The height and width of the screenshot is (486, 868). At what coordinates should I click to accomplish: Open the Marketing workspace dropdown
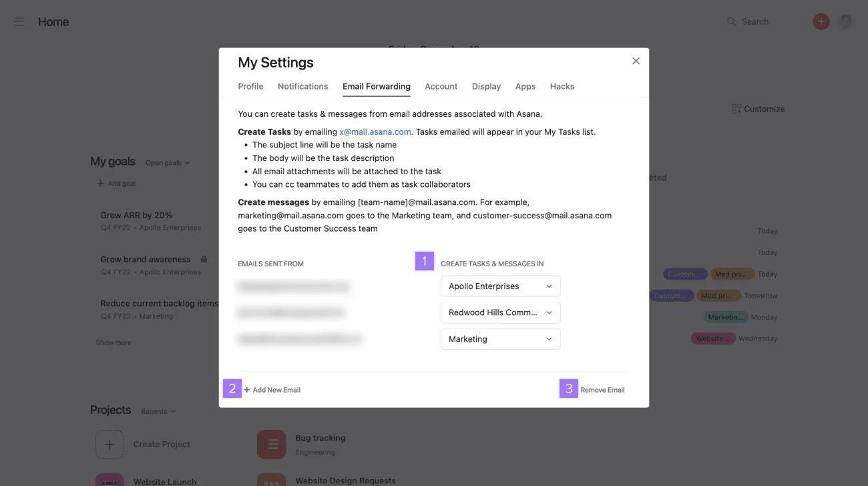pos(501,339)
